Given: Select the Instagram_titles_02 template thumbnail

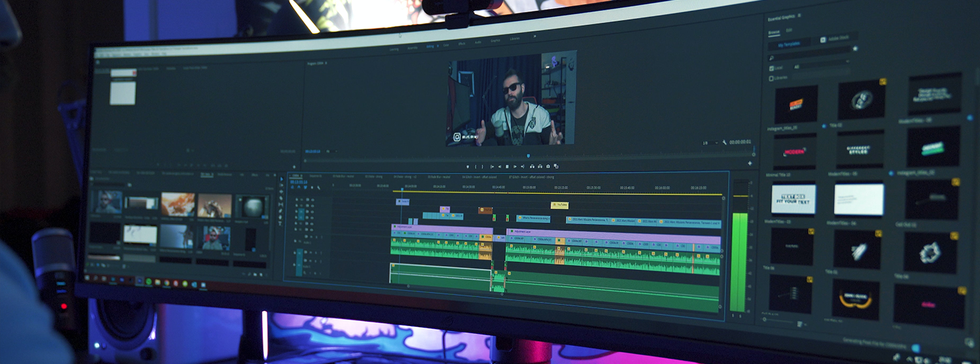Looking at the screenshot, I should (934, 146).
